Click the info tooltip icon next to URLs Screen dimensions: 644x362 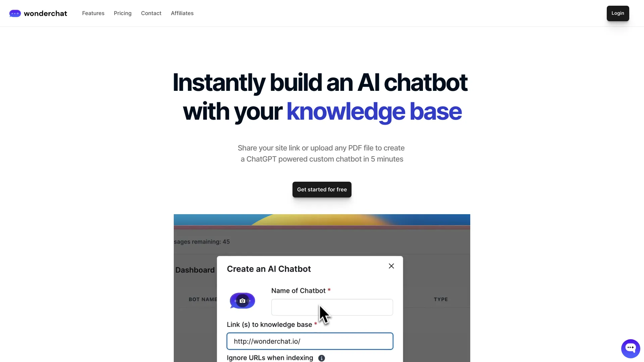click(322, 358)
